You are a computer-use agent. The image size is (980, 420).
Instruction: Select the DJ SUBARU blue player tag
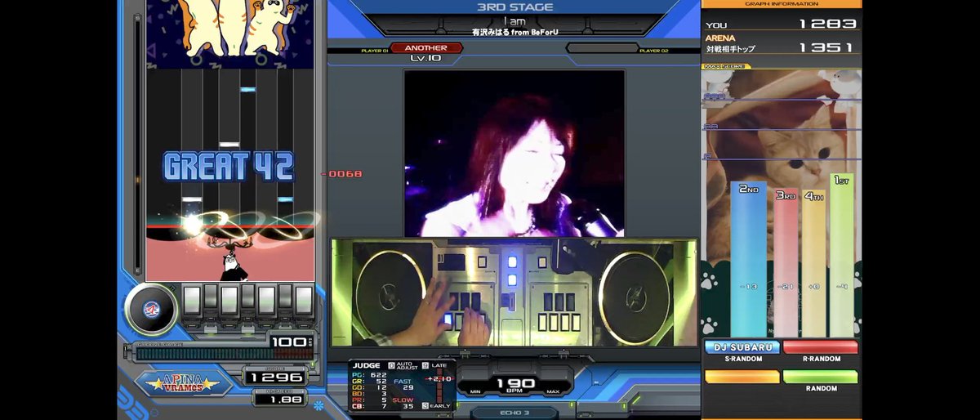742,347
